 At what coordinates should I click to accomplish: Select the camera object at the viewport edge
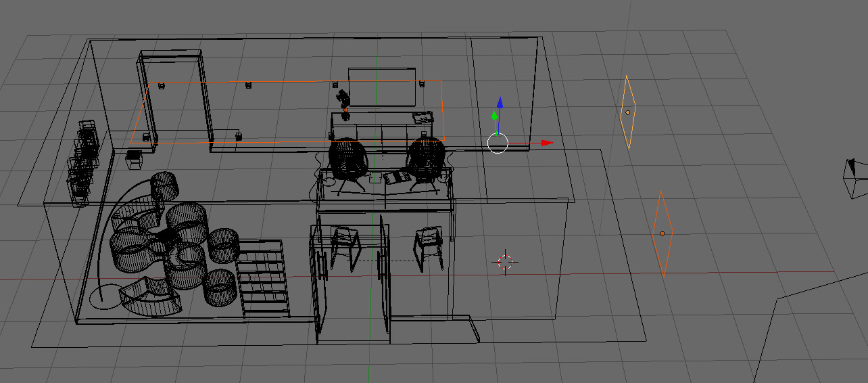pyautogui.click(x=856, y=178)
